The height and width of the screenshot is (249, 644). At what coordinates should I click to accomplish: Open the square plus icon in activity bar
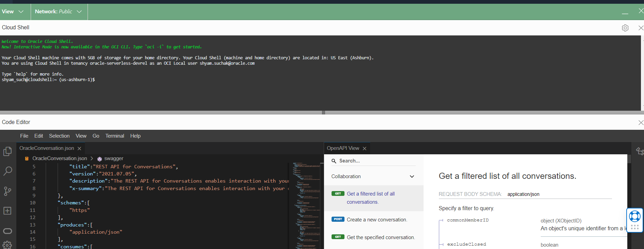coord(7,211)
